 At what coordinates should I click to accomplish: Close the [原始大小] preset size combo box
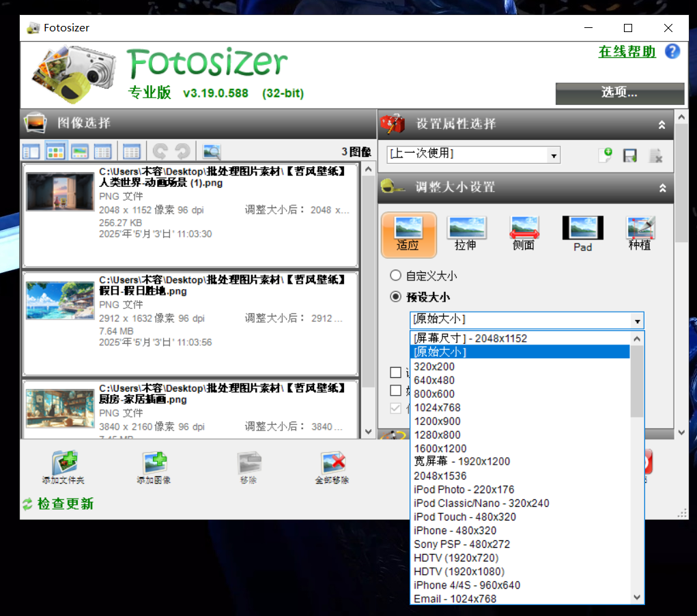point(526,320)
